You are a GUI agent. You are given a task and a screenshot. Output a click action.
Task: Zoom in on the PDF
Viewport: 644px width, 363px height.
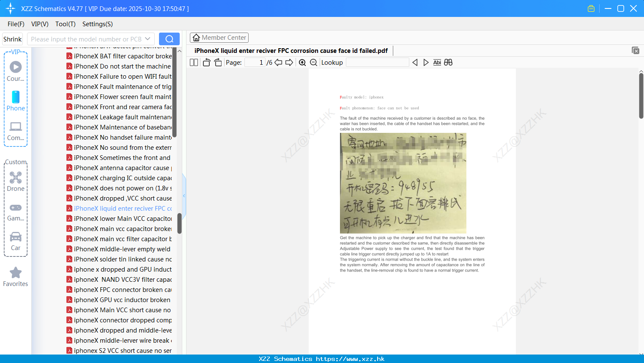[302, 63]
